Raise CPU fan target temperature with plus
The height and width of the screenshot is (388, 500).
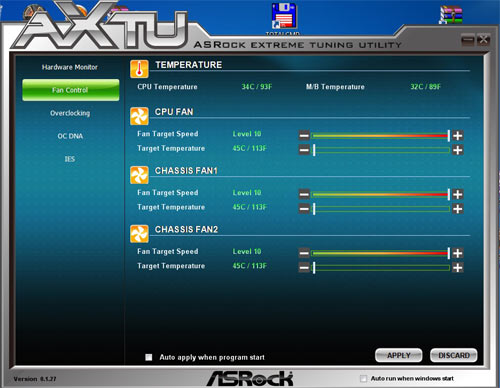point(458,150)
